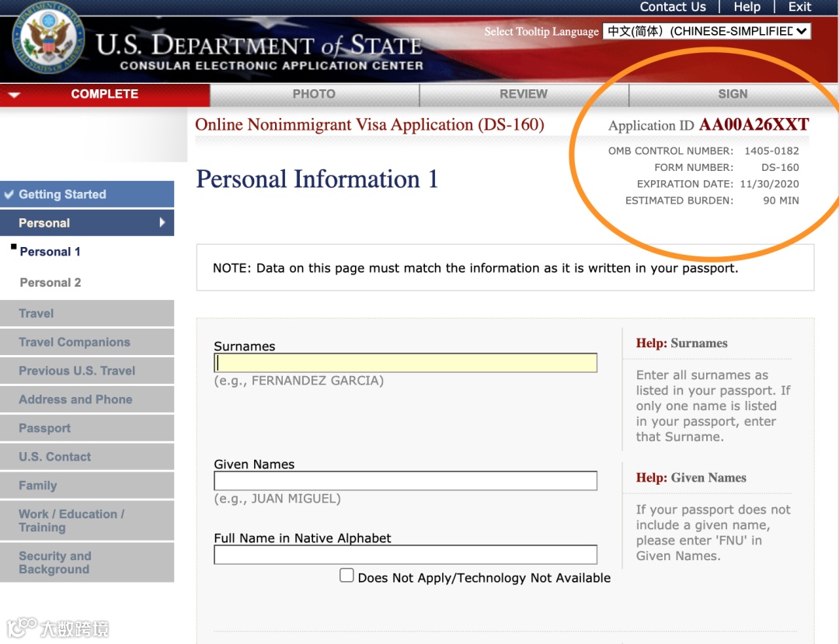Click the Application ID AA00A26XXT text
Image resolution: width=839 pixels, height=644 pixels.
[708, 124]
